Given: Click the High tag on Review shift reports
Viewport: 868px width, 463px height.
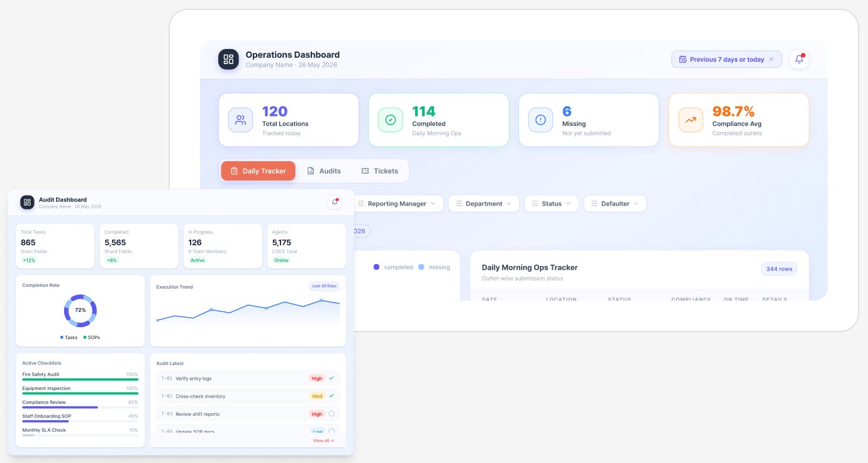Looking at the screenshot, I should [x=317, y=414].
